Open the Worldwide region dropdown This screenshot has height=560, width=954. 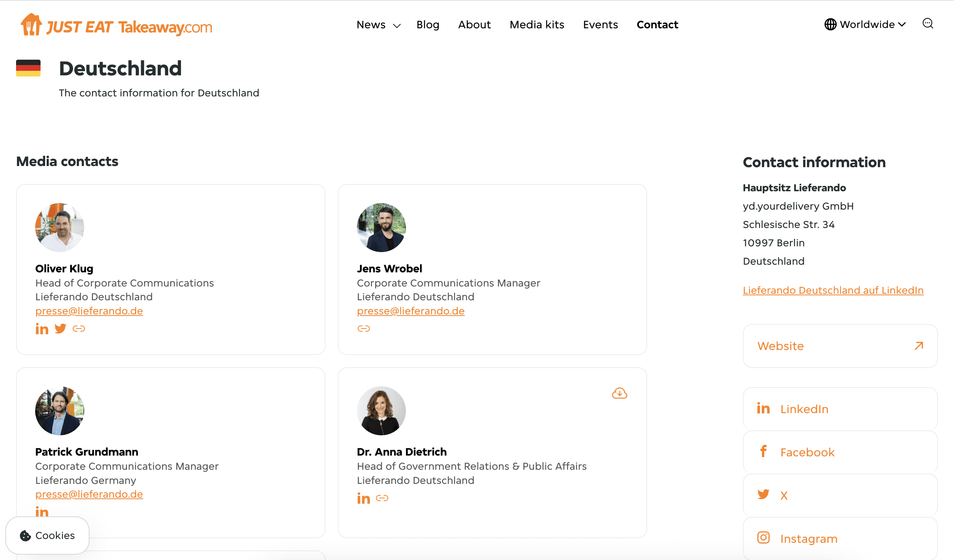[865, 24]
